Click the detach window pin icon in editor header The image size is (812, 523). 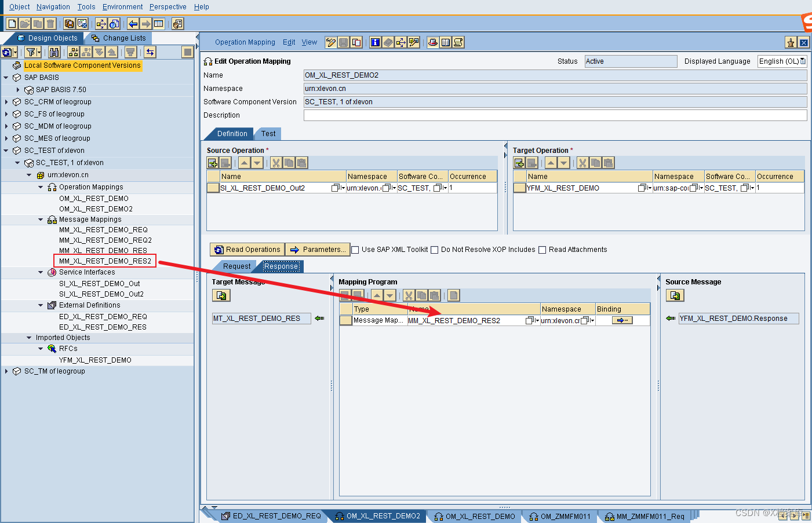pyautogui.click(x=791, y=42)
